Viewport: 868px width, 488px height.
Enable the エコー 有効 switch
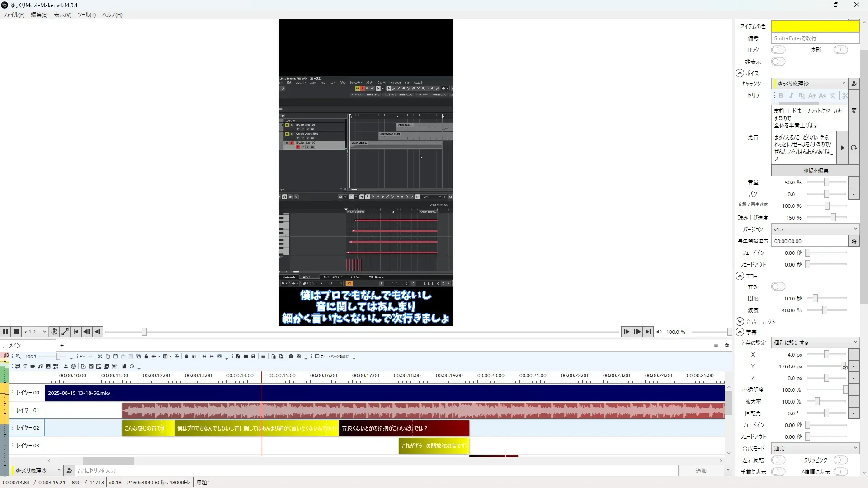[x=778, y=286]
